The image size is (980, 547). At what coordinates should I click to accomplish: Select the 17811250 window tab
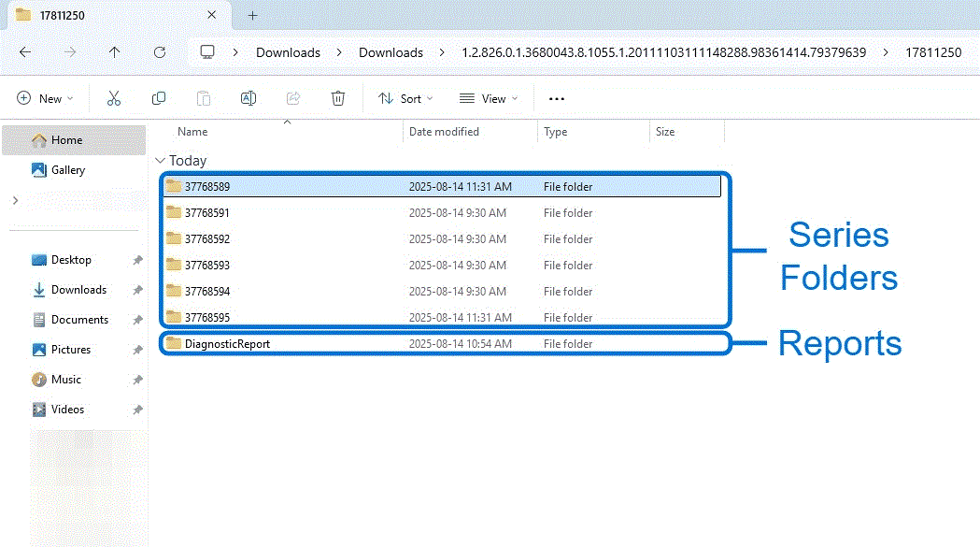pyautogui.click(x=119, y=15)
